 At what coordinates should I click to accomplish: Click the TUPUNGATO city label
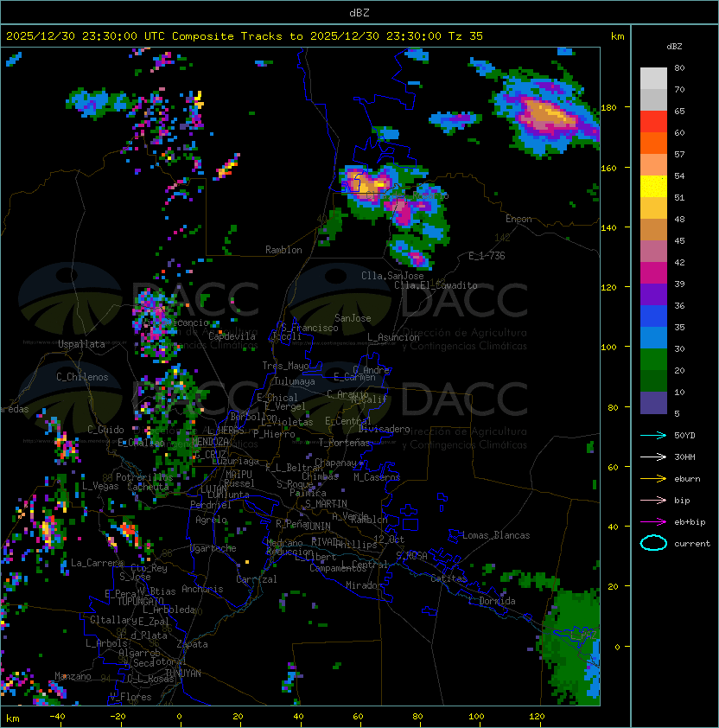[x=140, y=601]
